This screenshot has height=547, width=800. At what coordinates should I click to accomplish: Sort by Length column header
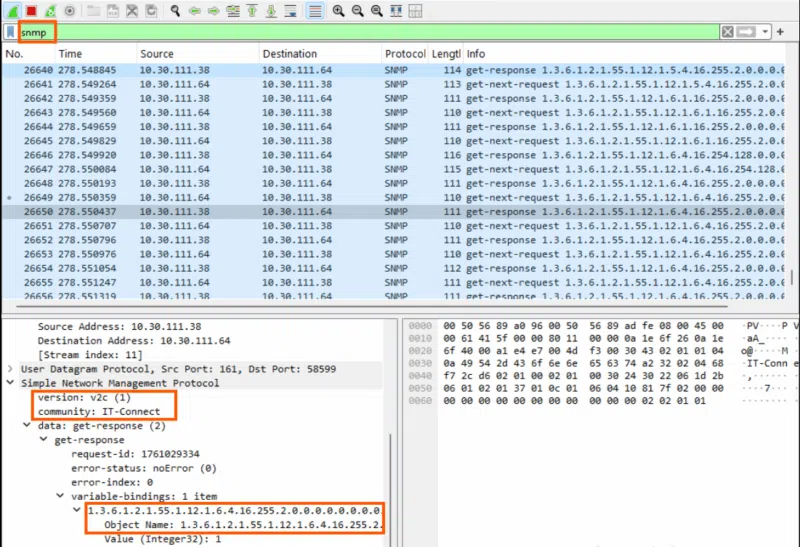pos(445,54)
